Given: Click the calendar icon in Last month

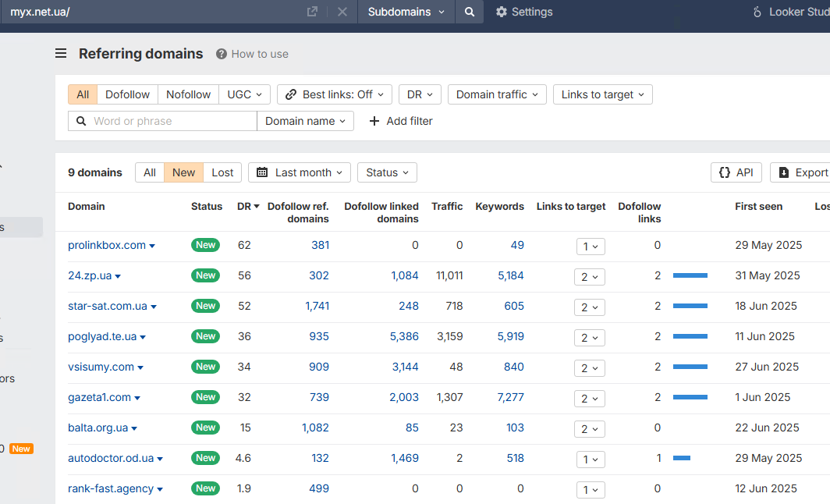Looking at the screenshot, I should tap(262, 172).
